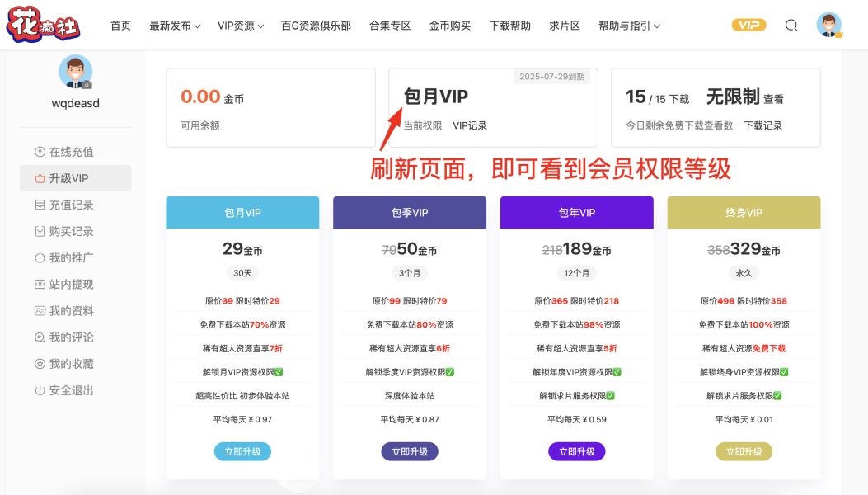Click the 我的资料 profile card icon

click(x=40, y=310)
